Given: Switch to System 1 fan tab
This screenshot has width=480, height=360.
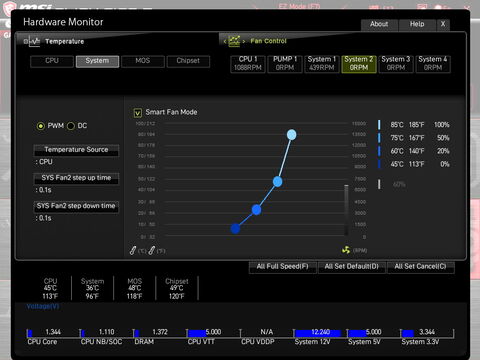Looking at the screenshot, I should pos(322,64).
